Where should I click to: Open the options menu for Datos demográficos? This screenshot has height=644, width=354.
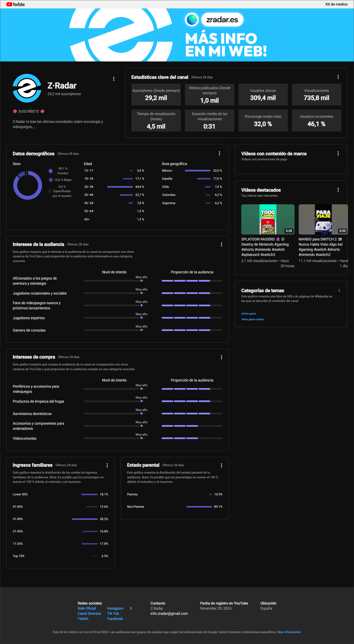click(x=219, y=154)
